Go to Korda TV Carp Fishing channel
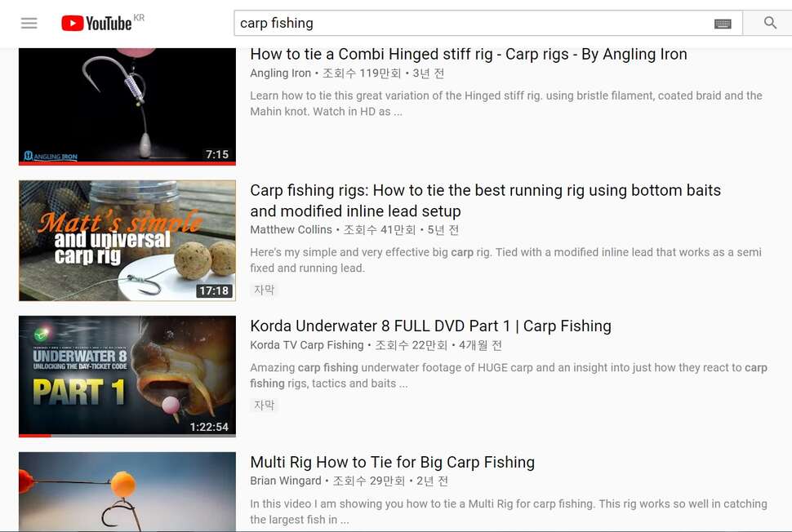792x532 pixels. coord(307,345)
